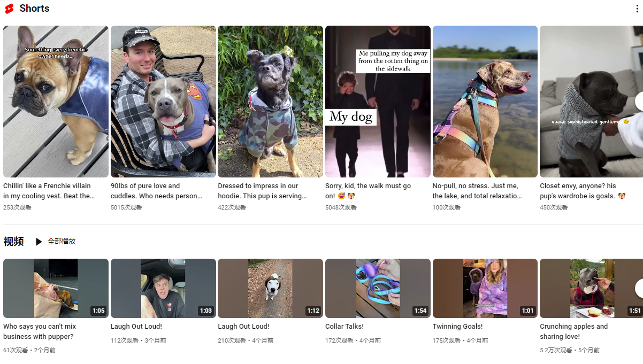Open the three-dot options menu for Shorts

coord(636,9)
